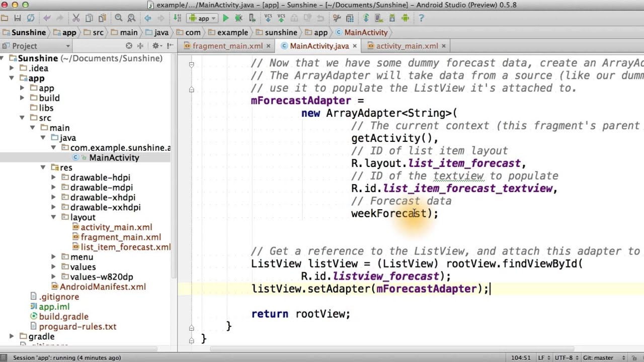Start debugging with the green bug icon
The width and height of the screenshot is (644, 362).
pyautogui.click(x=238, y=19)
